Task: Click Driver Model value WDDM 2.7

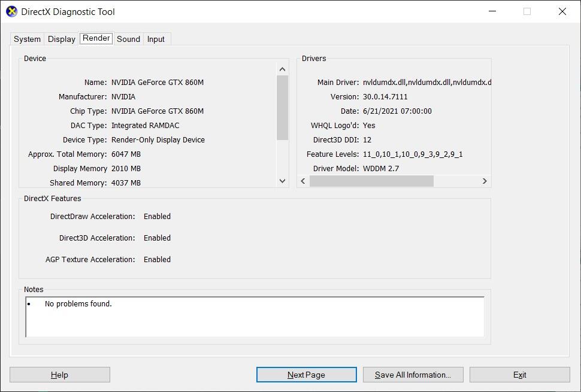Action: (381, 168)
